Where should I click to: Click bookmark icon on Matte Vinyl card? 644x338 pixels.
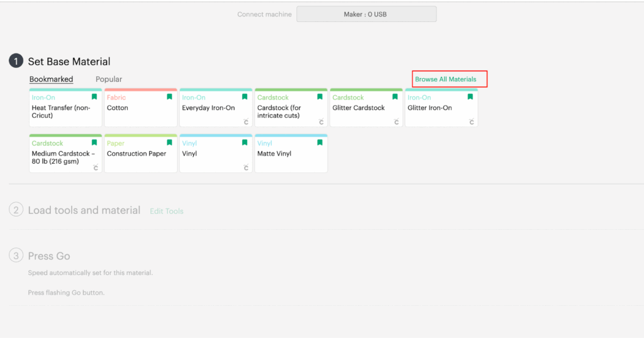319,144
